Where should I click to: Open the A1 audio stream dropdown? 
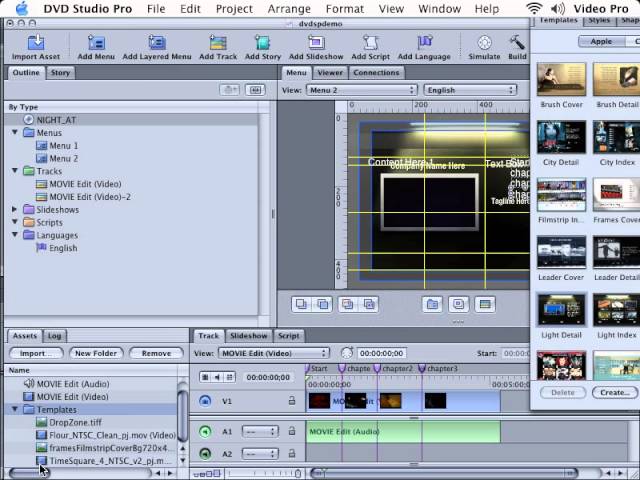[260, 431]
